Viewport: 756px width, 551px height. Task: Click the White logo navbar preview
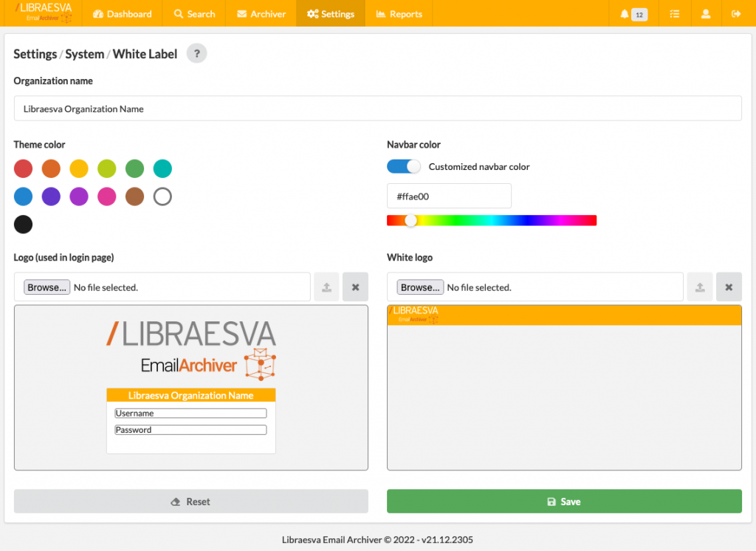point(564,315)
